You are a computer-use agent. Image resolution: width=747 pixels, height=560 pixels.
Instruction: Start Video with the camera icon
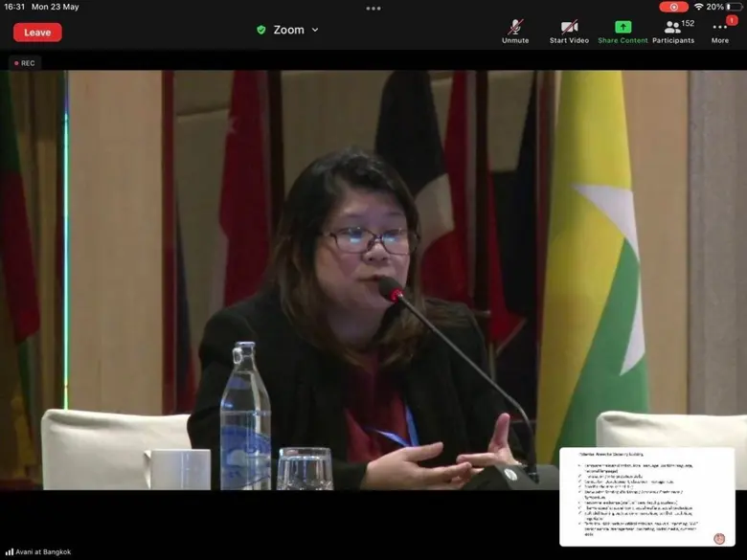point(569,31)
